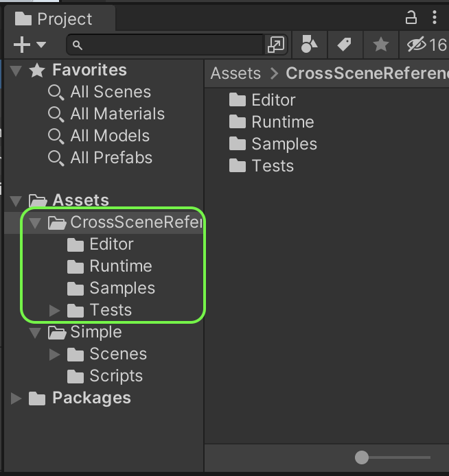This screenshot has width=449, height=476.
Task: Open the plus create asset dropdown
Action: (x=29, y=45)
